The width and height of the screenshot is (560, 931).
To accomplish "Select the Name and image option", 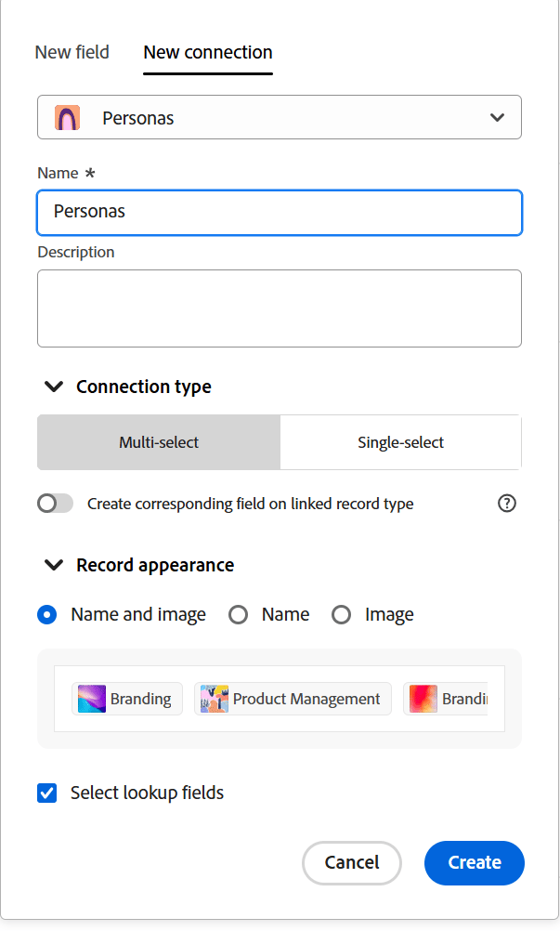I will point(46,614).
